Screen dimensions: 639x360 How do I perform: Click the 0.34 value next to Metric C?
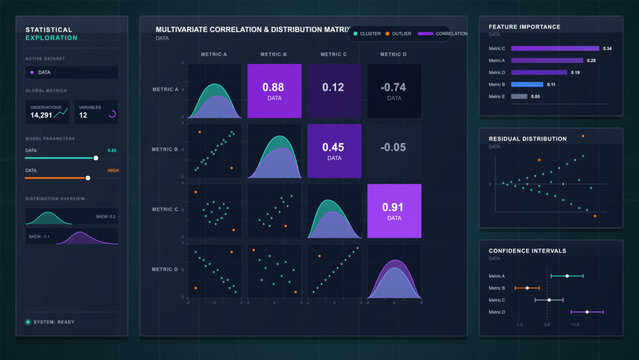point(607,49)
